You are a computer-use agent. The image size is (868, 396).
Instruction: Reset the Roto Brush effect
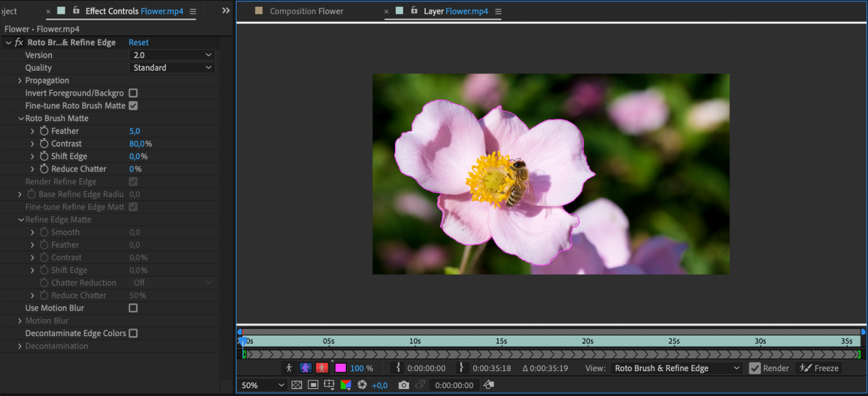tap(139, 43)
